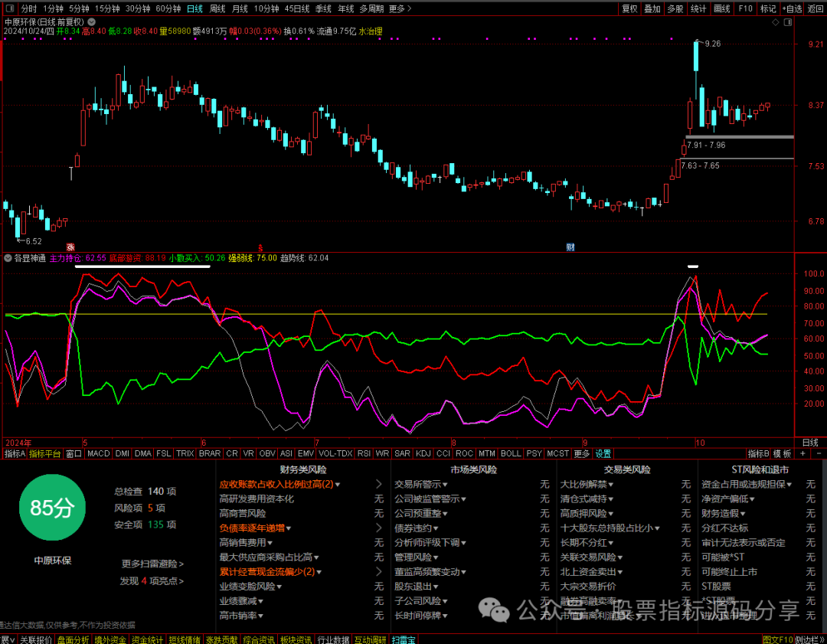The height and width of the screenshot is (644, 827).
Task: Click the blue 财 marker on the chart baseline
Action: click(570, 247)
